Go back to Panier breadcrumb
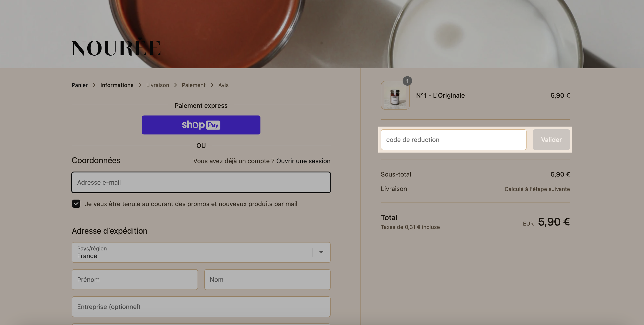Screen dimensions: 644x325 tap(80, 85)
